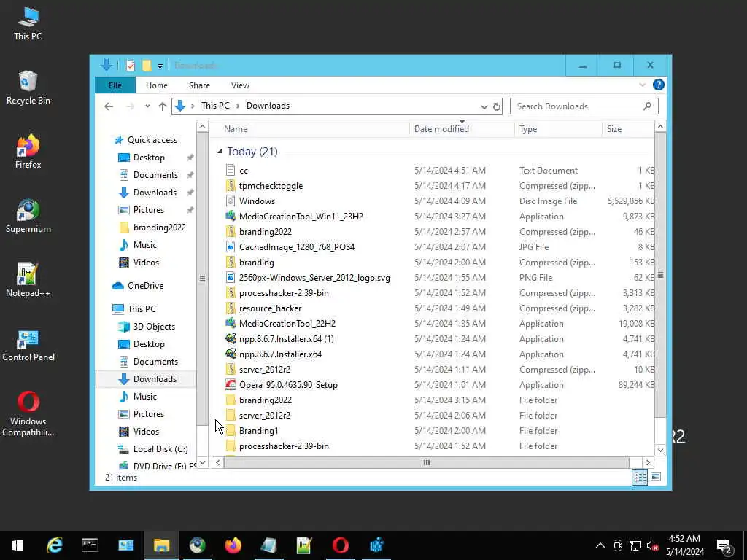
Task: Select OneDrive in navigation pane
Action: 145,286
